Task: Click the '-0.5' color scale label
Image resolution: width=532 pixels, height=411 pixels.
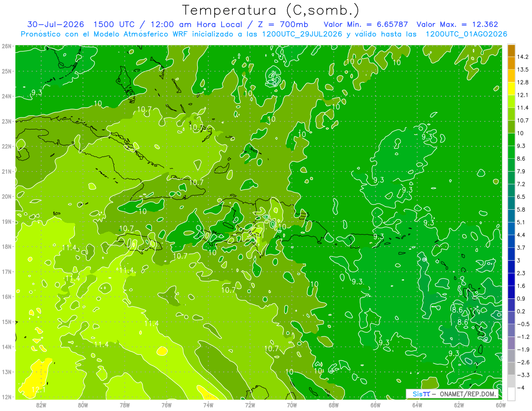Action: coord(523,324)
